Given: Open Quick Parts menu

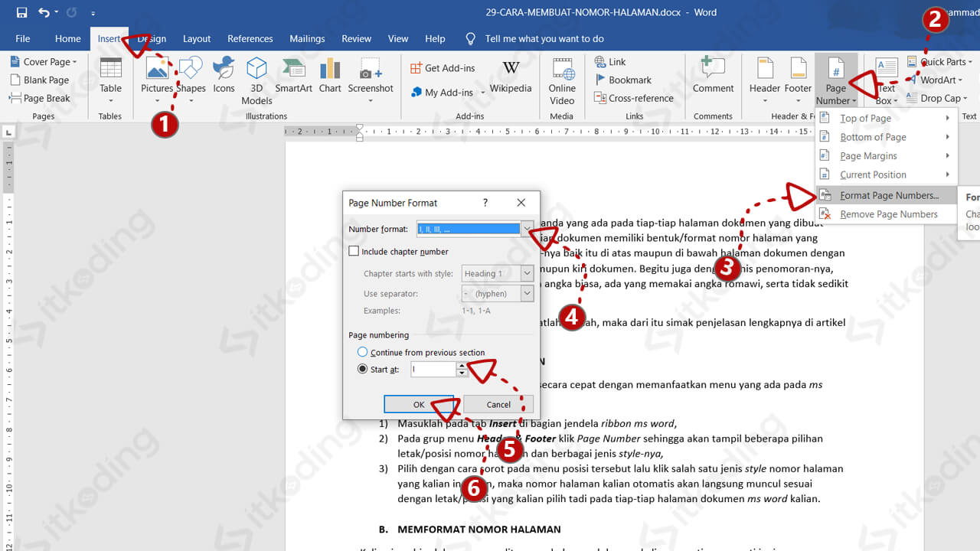Looking at the screenshot, I should (939, 62).
